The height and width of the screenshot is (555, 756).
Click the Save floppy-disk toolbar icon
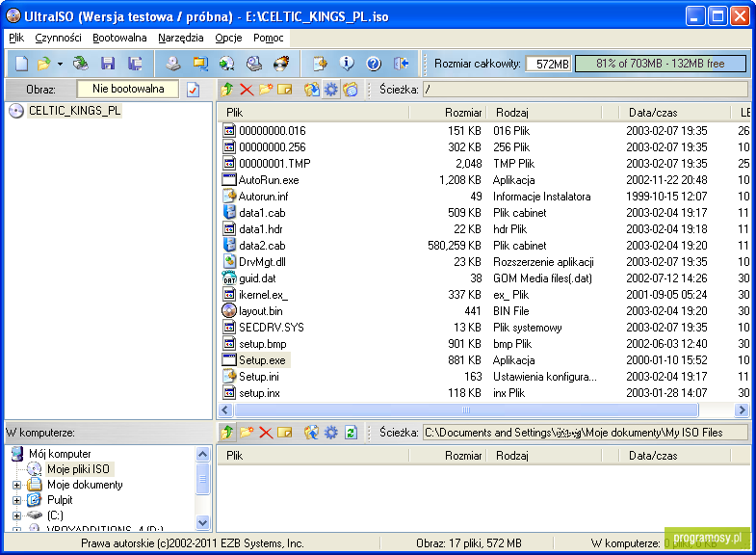click(108, 64)
